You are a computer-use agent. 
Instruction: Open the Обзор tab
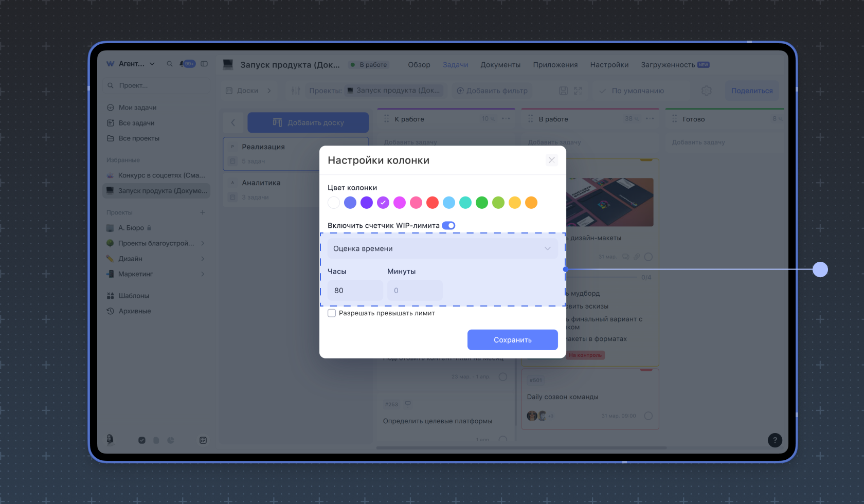click(419, 65)
